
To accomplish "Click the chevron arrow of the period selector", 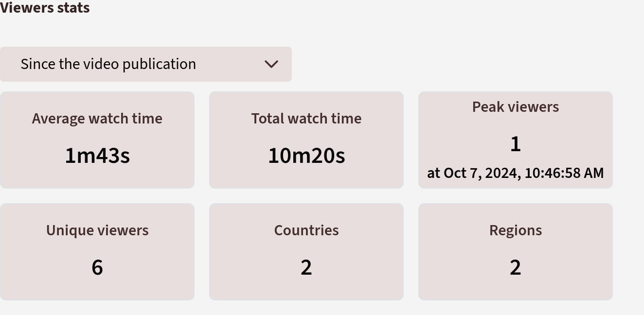I will point(271,64).
